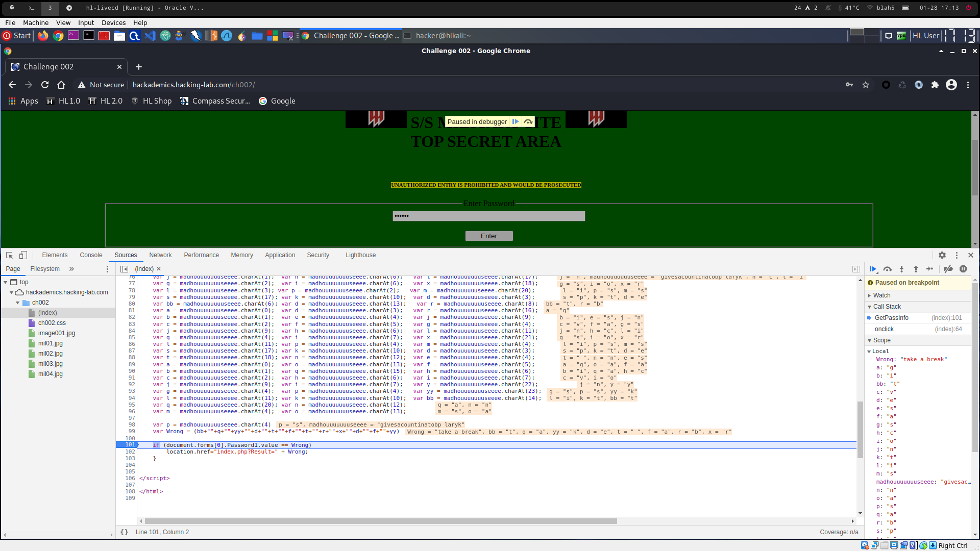Expand the Watch section
The image size is (980, 551).
tap(881, 295)
